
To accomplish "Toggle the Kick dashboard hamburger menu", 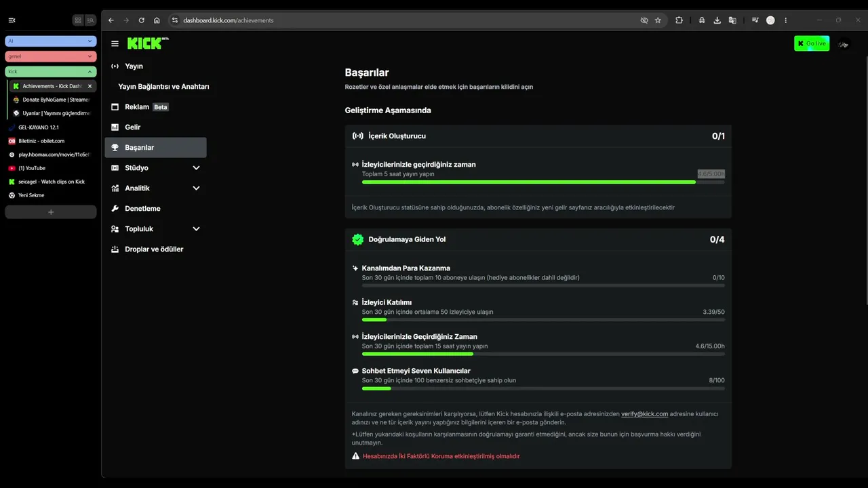I will click(115, 43).
